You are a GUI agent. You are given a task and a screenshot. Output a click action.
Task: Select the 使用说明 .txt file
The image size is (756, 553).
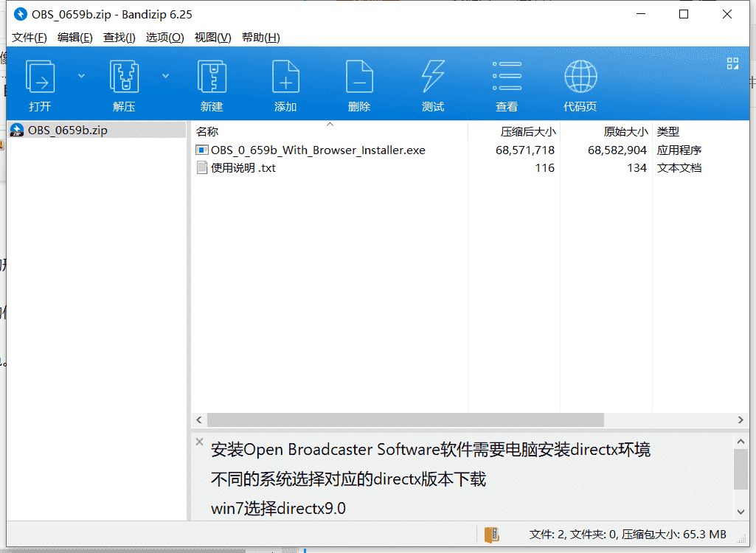[243, 168]
